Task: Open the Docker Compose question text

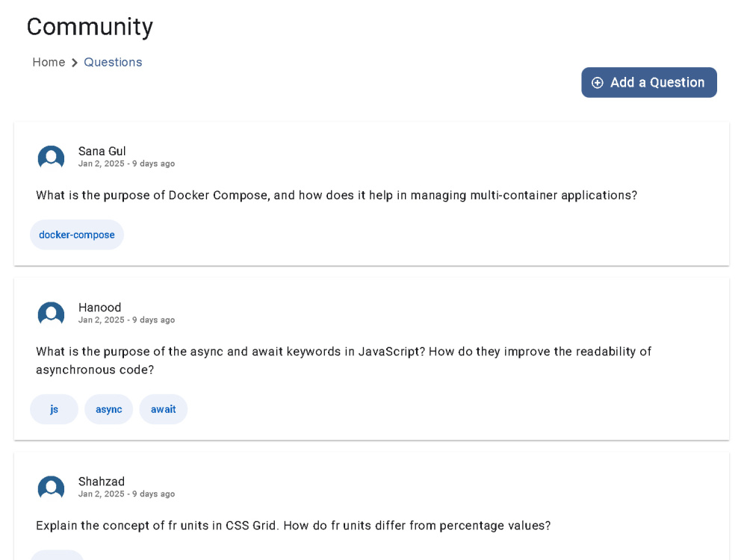Action: point(336,195)
